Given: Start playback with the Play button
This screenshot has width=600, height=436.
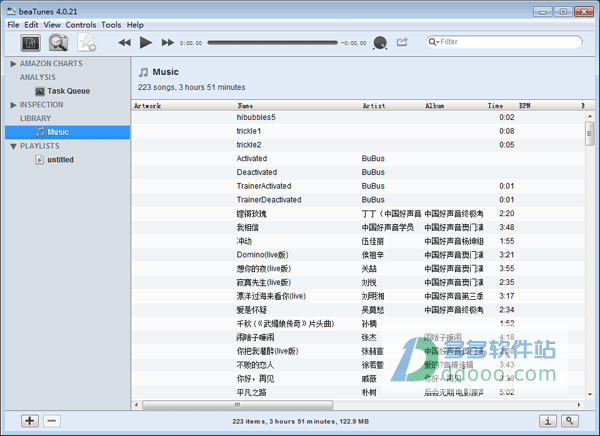Looking at the screenshot, I should click(146, 42).
